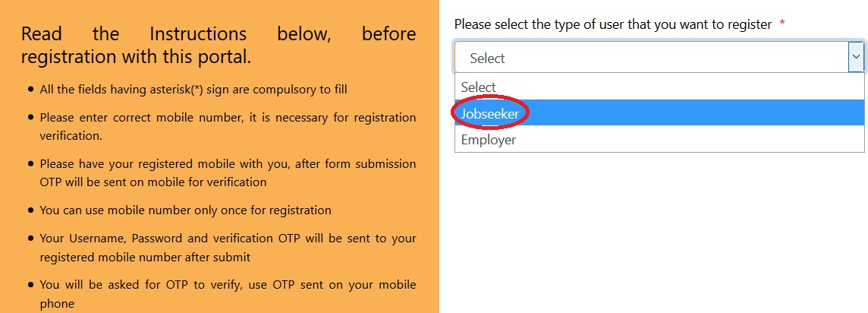This screenshot has width=868, height=313.
Task: Click the 'Please have your registered mobile with you' instruction
Action: point(228,172)
